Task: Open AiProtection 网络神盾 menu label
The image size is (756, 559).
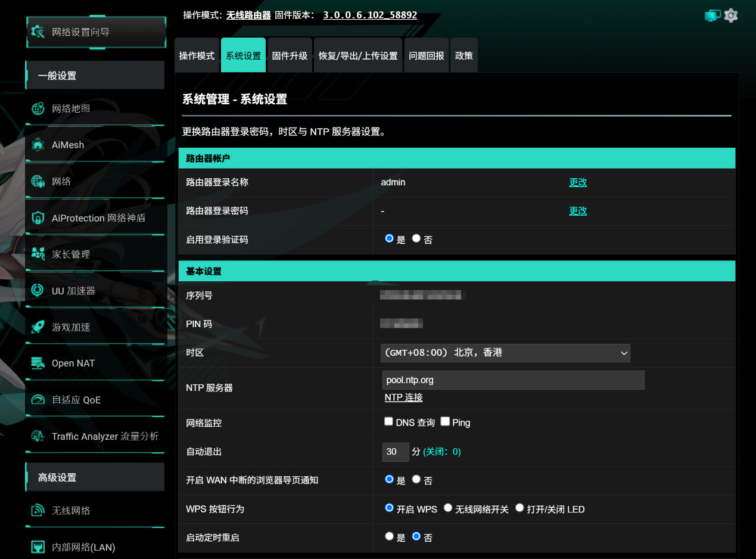Action: tap(98, 218)
